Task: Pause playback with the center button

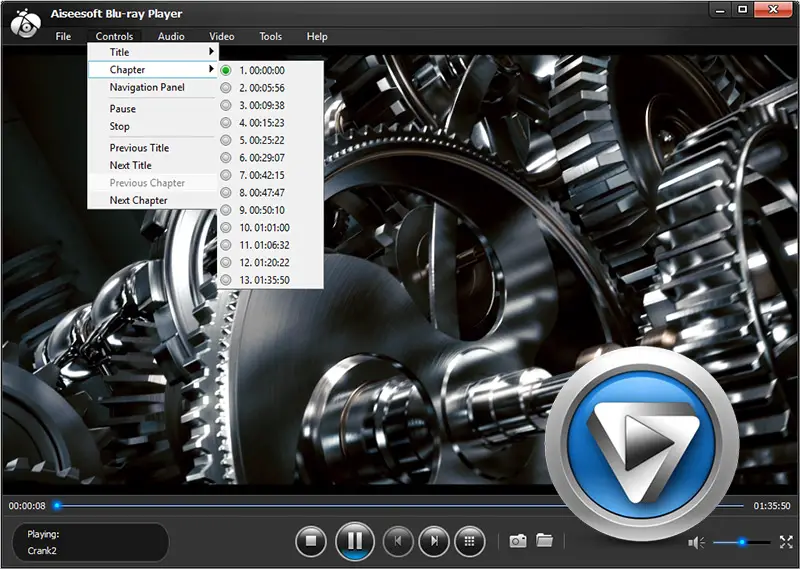Action: (x=355, y=540)
